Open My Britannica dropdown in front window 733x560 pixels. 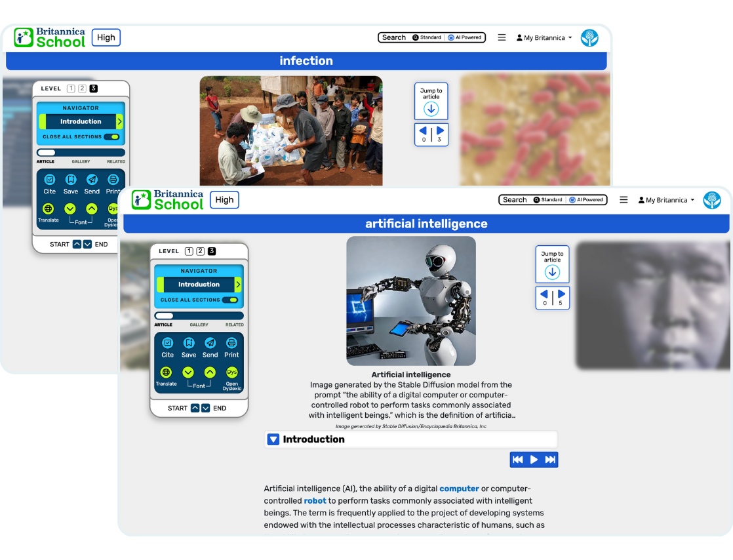pyautogui.click(x=666, y=200)
